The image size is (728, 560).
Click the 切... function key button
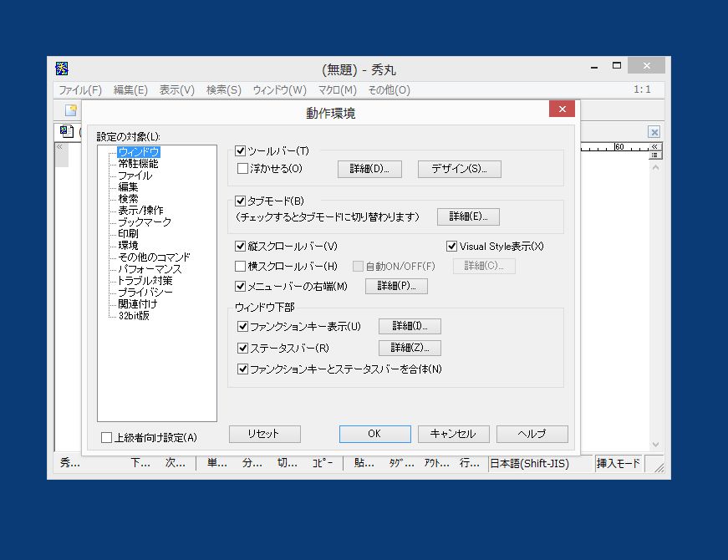pos(287,463)
